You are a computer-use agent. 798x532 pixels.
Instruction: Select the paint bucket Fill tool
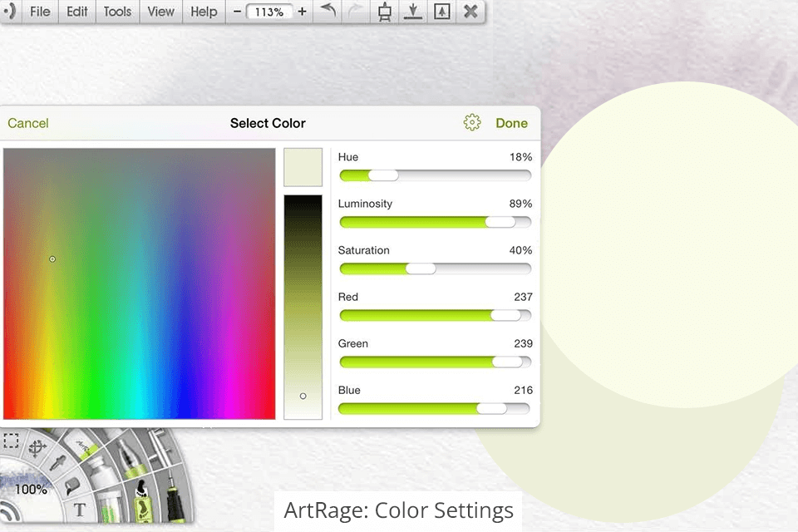coord(72,486)
